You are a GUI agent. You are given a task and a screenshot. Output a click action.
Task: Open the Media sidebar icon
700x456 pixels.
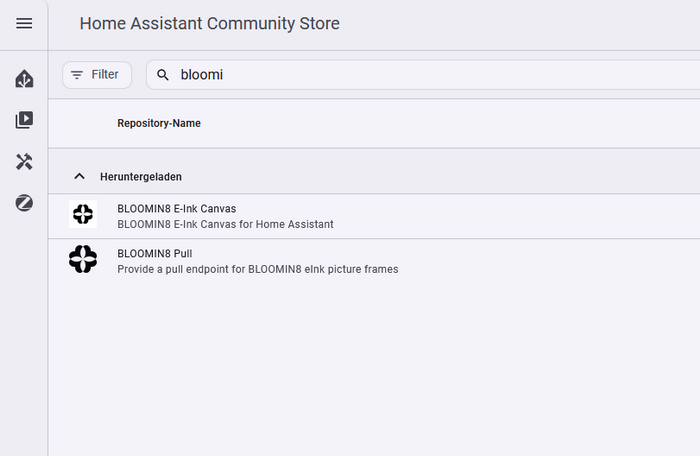(x=24, y=120)
